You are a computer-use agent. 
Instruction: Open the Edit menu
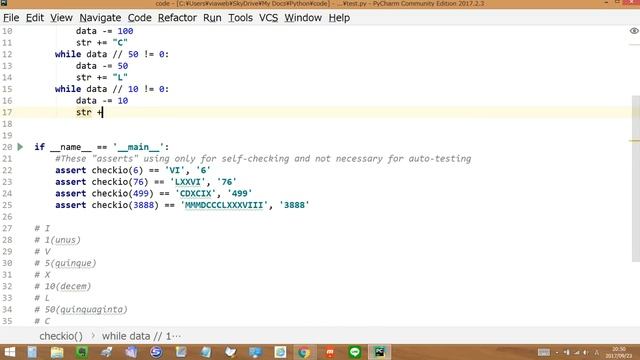pos(35,18)
